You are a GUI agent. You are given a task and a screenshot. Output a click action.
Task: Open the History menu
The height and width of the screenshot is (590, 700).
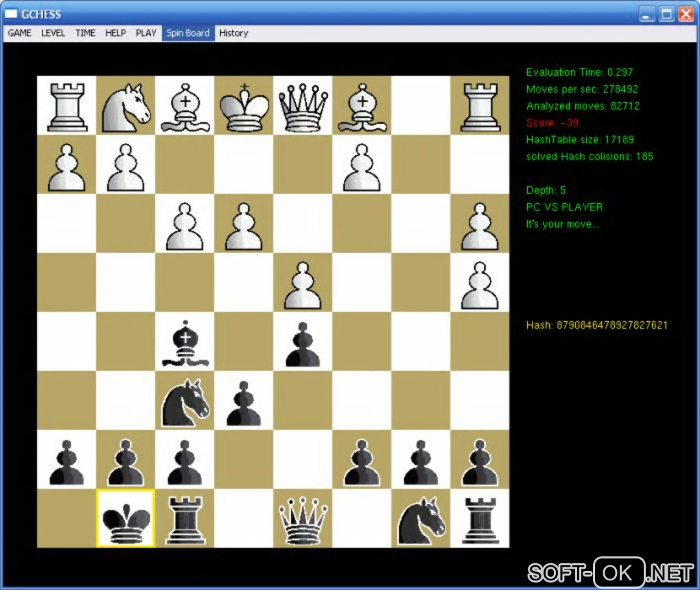(x=233, y=33)
